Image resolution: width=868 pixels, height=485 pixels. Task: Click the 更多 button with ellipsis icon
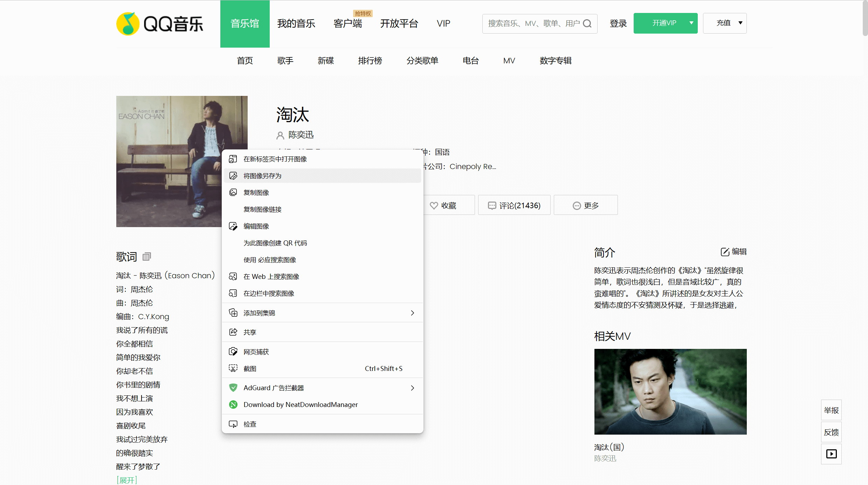pos(585,205)
